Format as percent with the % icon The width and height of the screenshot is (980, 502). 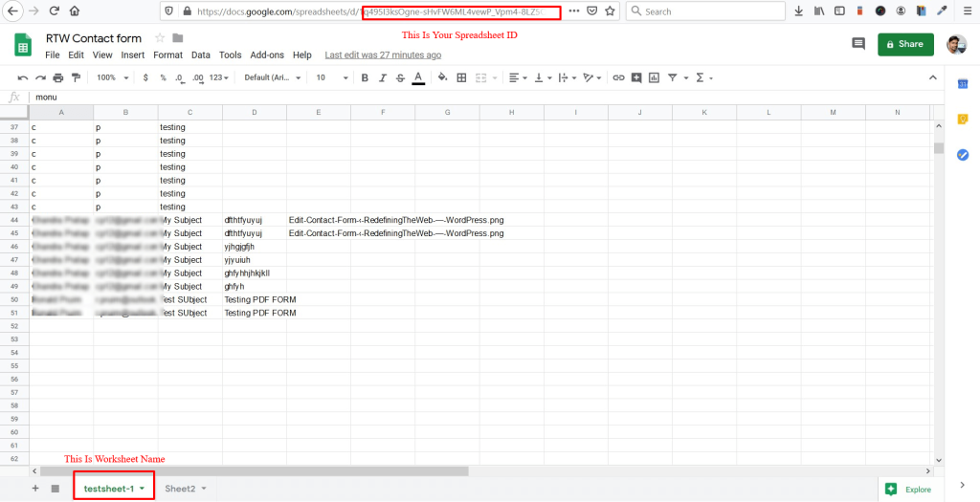point(163,78)
